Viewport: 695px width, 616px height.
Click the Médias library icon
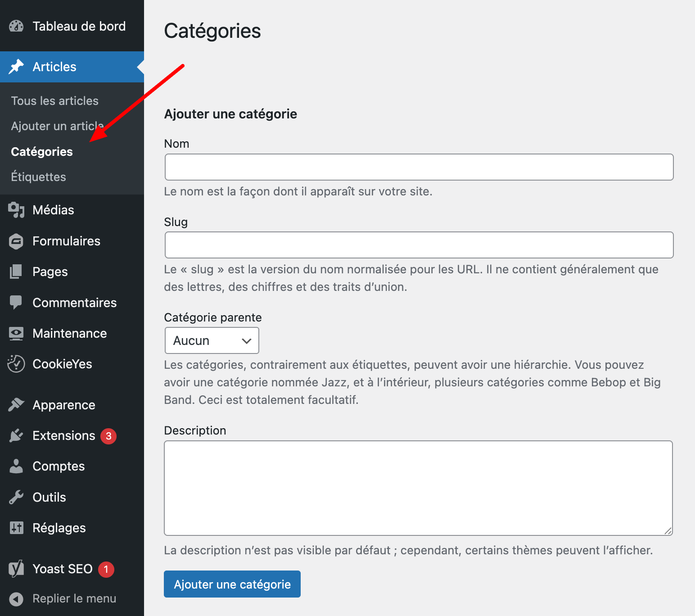pyautogui.click(x=16, y=210)
